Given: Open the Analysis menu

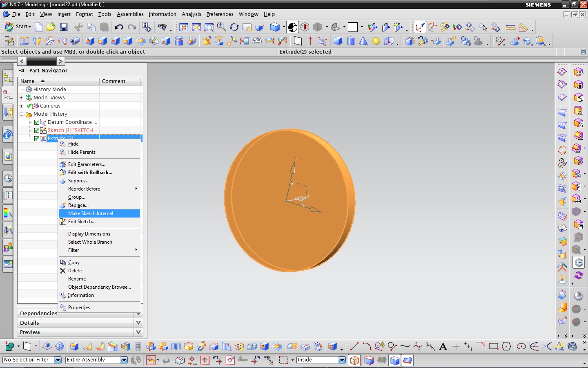Looking at the screenshot, I should 191,14.
